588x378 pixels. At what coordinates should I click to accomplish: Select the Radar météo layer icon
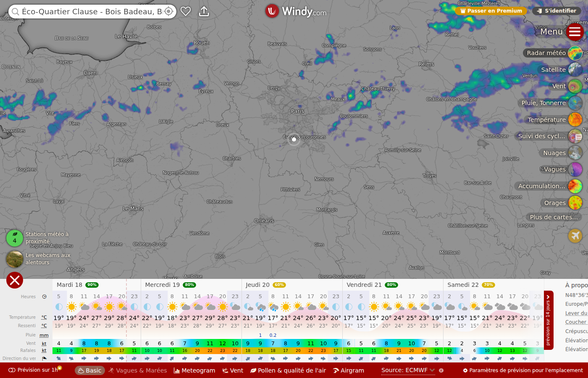[x=575, y=53]
